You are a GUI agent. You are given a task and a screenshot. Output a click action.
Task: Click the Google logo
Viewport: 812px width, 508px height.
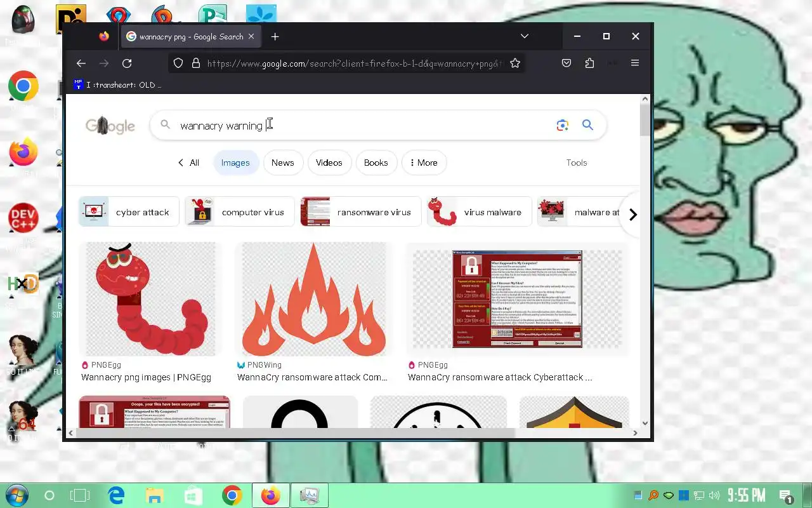pyautogui.click(x=110, y=126)
